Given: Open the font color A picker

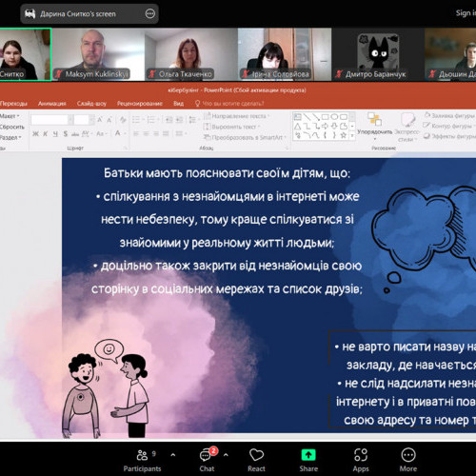Looking at the screenshot, I should click(x=118, y=133).
